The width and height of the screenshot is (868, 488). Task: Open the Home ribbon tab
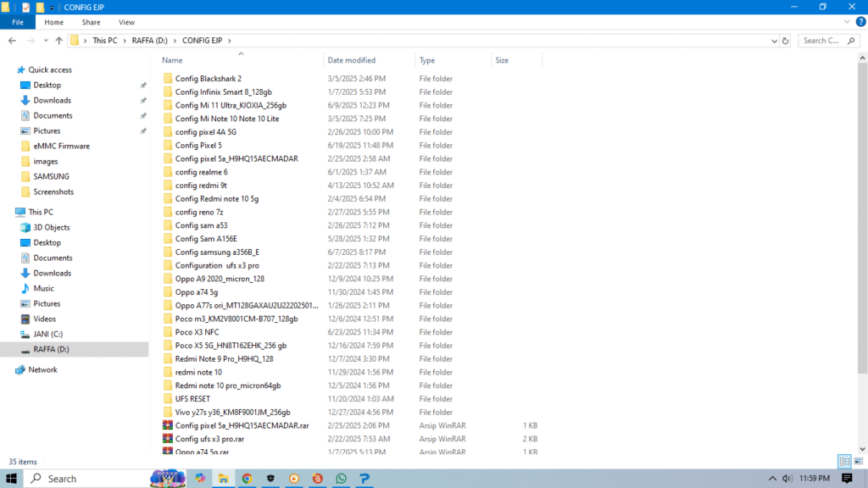[53, 22]
